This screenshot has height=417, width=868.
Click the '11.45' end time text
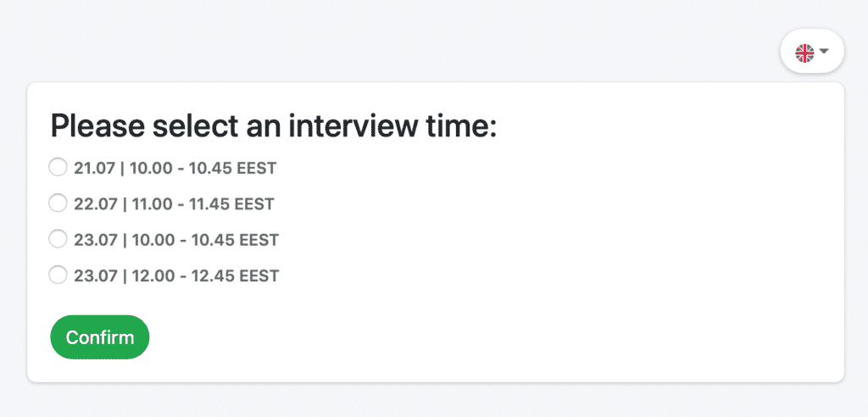click(x=209, y=203)
